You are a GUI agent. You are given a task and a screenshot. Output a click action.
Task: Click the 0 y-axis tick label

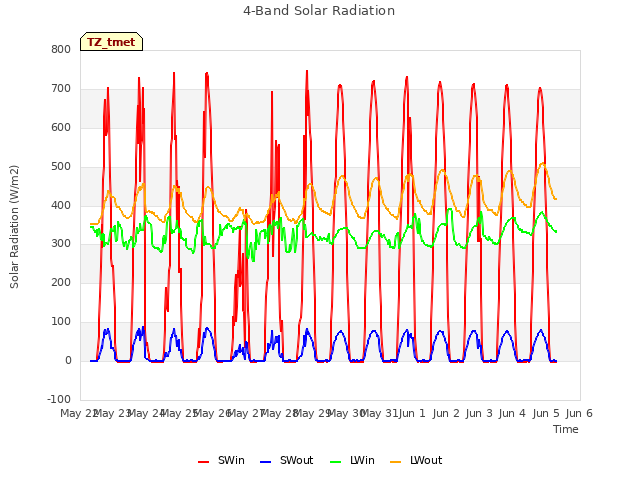point(68,361)
